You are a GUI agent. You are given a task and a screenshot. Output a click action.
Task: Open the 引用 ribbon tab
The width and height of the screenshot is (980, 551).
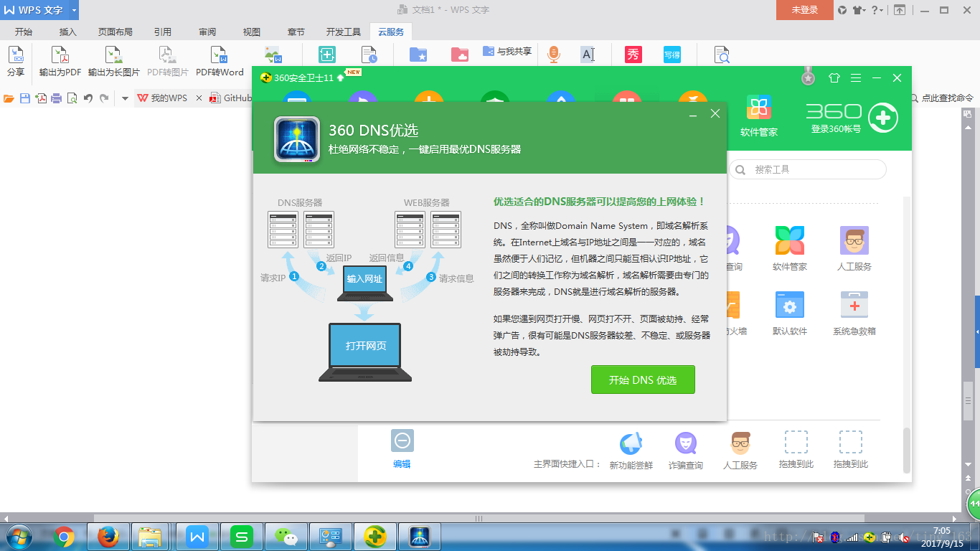pyautogui.click(x=163, y=32)
